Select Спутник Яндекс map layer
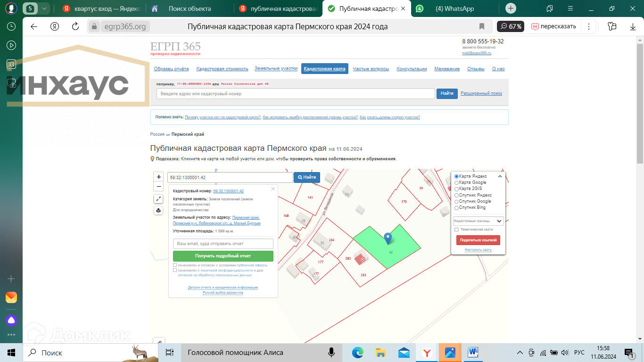This screenshot has width=644, height=362. (x=456, y=195)
